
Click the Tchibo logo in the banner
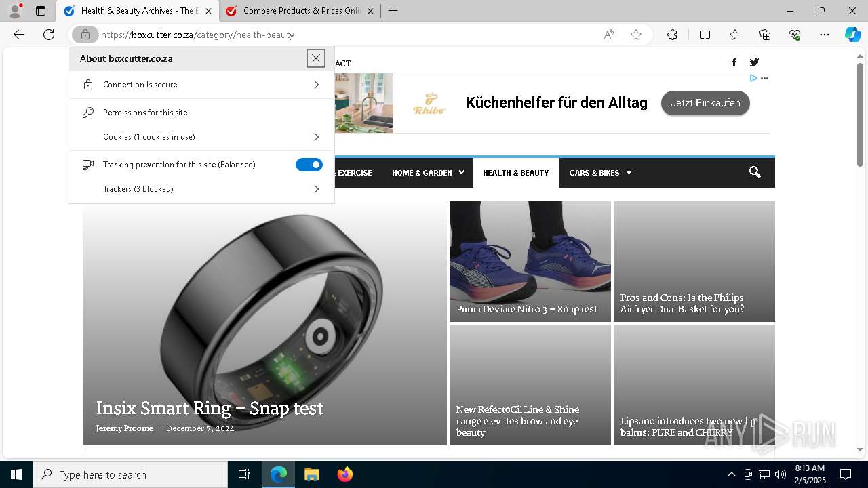[x=430, y=104]
